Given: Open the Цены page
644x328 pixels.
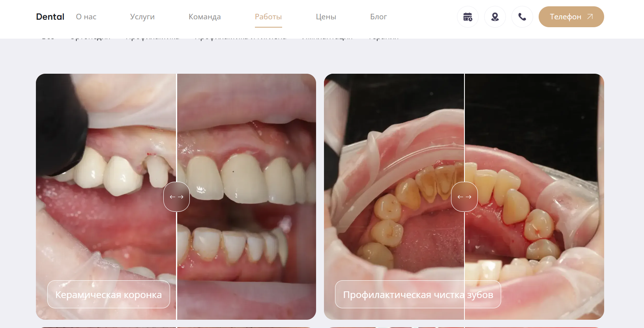Looking at the screenshot, I should (326, 17).
